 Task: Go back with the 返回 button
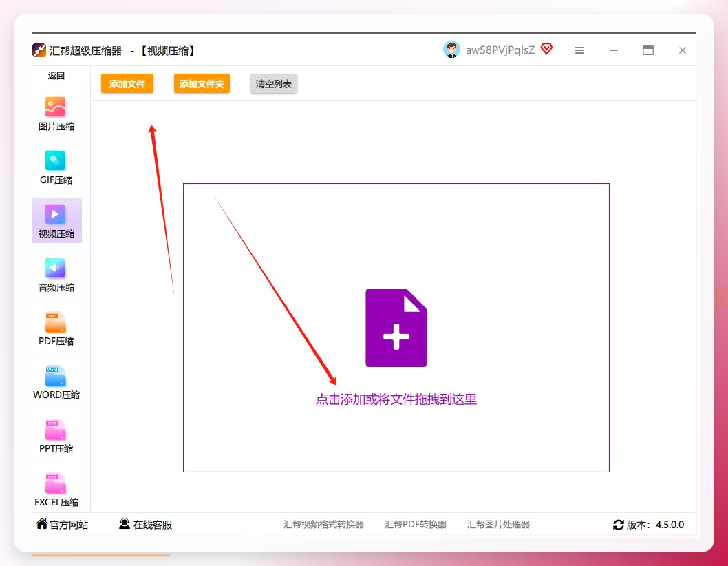(56, 76)
